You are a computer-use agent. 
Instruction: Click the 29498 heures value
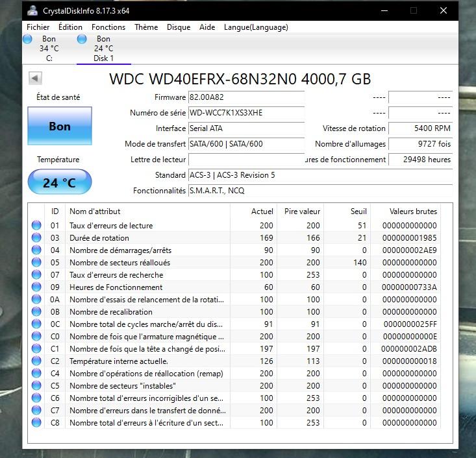click(x=420, y=160)
